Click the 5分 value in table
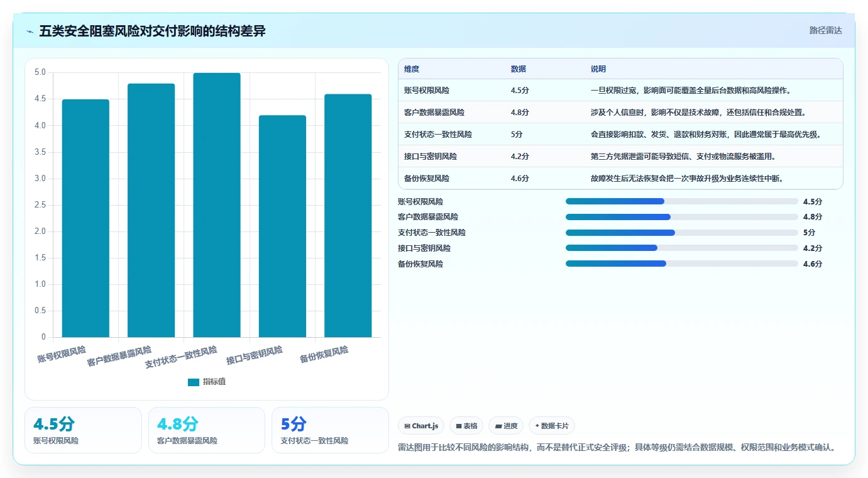This screenshot has width=868, height=478. coord(517,135)
